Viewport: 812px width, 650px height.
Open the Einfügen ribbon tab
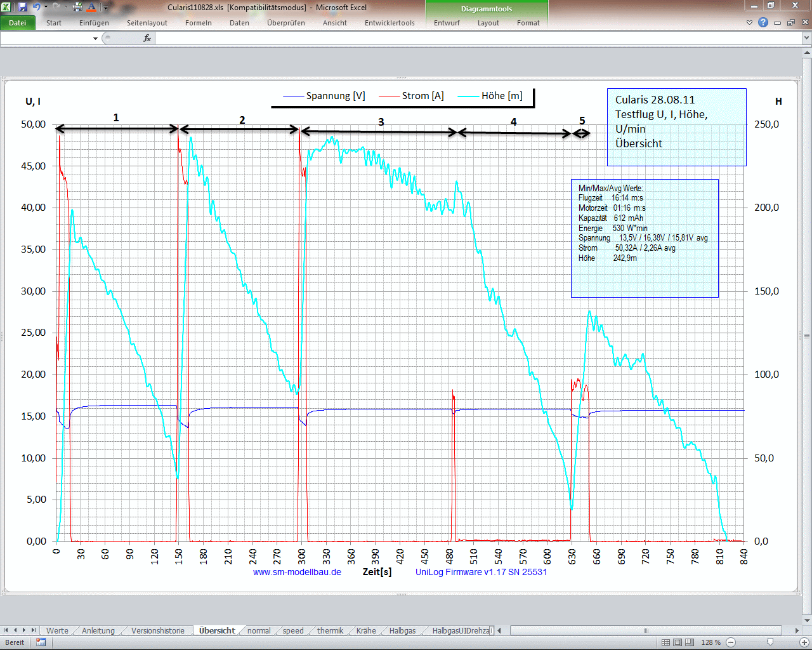(94, 23)
